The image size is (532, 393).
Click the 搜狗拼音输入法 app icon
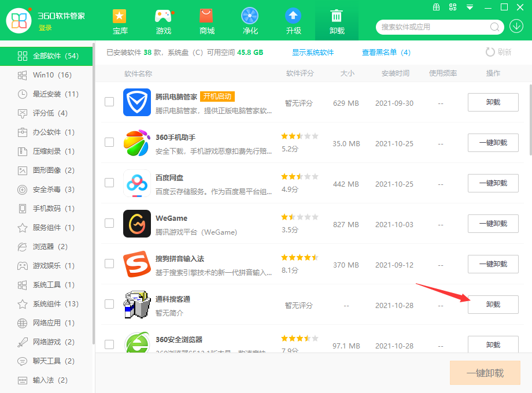[x=137, y=264]
